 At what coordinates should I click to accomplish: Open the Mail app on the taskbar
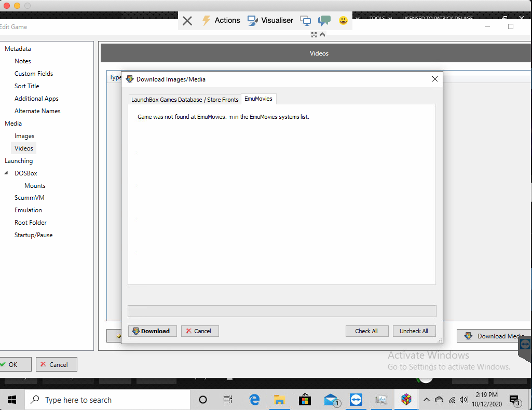tap(331, 400)
